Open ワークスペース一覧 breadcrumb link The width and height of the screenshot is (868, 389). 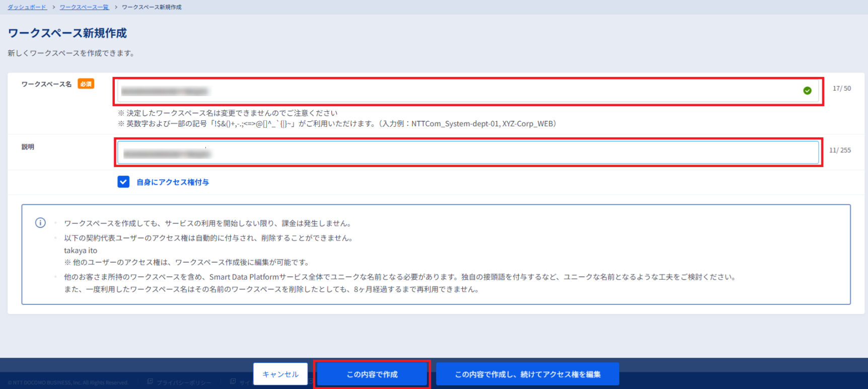coord(84,7)
